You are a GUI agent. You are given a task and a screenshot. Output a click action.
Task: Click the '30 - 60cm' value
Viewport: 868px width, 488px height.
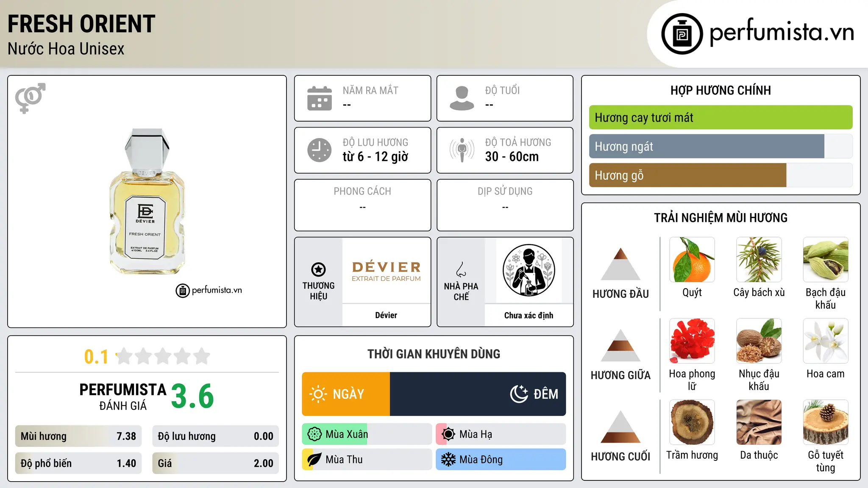point(512,157)
